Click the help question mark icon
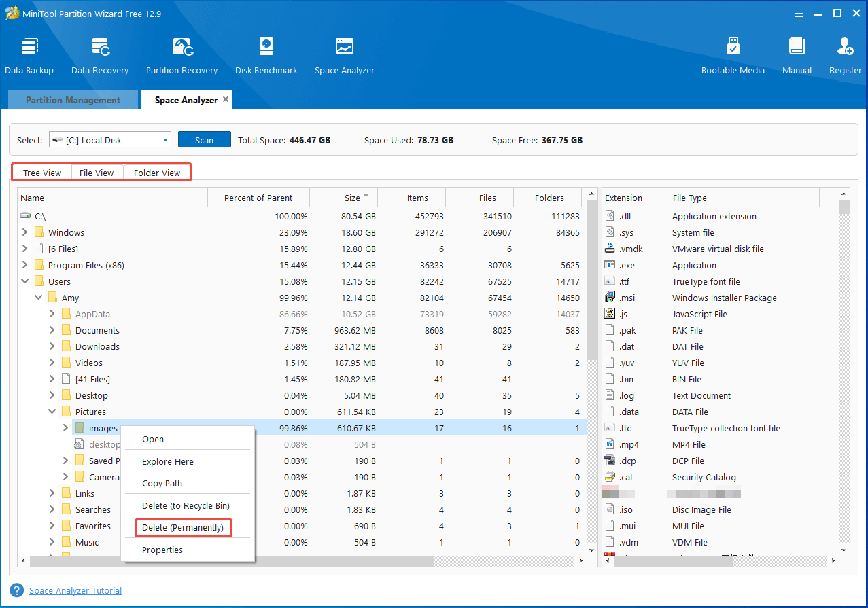868x608 pixels. [x=15, y=590]
